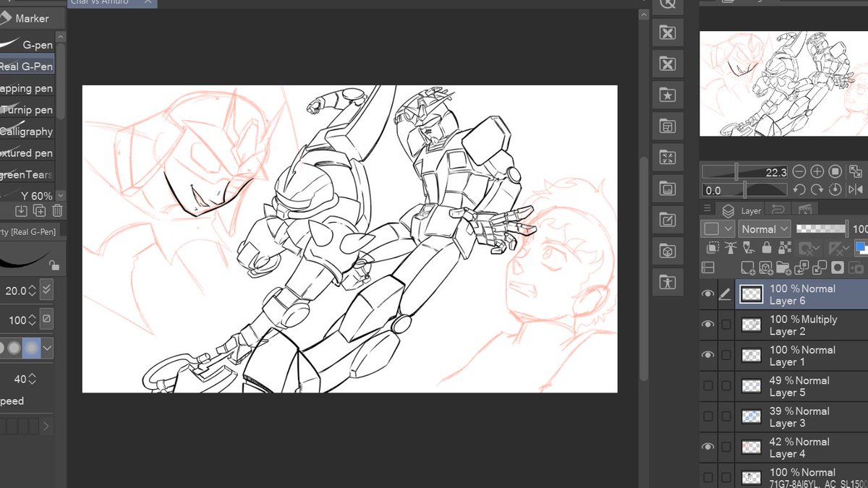Select the G-pen brush
868x488 pixels.
(27, 45)
